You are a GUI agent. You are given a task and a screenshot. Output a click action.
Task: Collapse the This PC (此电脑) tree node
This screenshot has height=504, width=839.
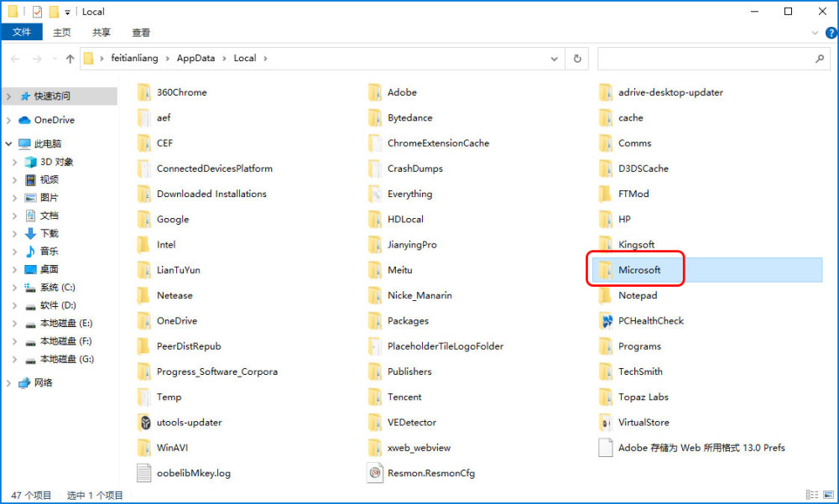[x=8, y=143]
